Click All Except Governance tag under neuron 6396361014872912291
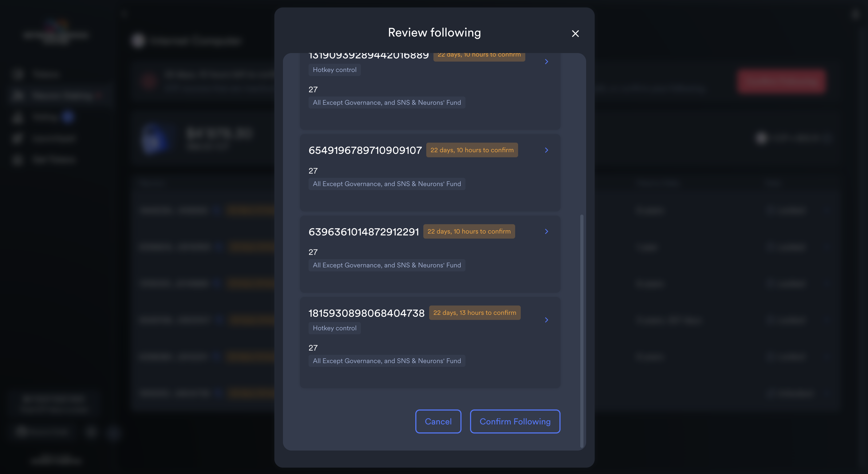 pos(386,265)
